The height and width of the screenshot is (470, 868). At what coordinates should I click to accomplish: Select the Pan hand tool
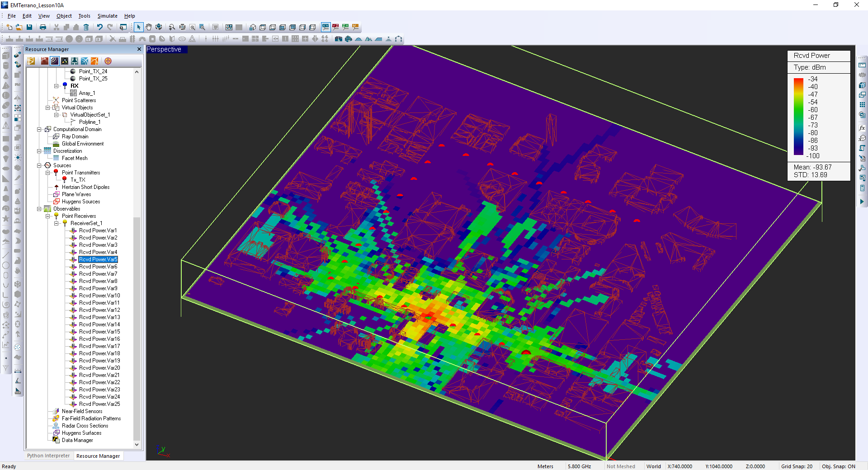point(149,27)
